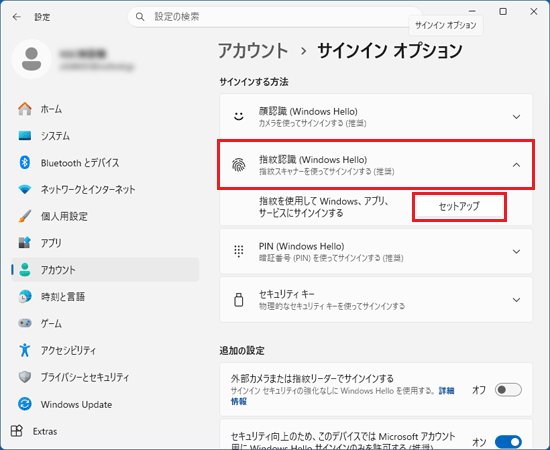Click the セキュリティ キー title text
Viewport: 550px width, 450px height.
point(287,294)
